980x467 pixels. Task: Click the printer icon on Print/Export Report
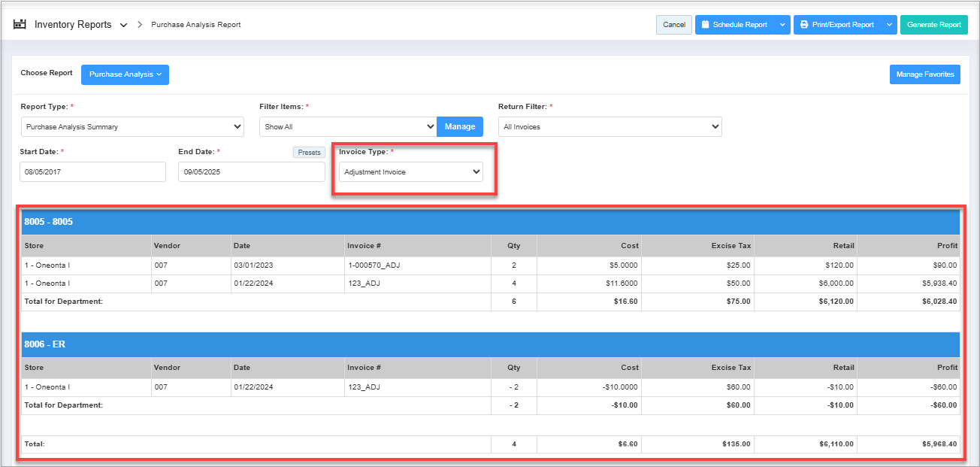point(804,25)
